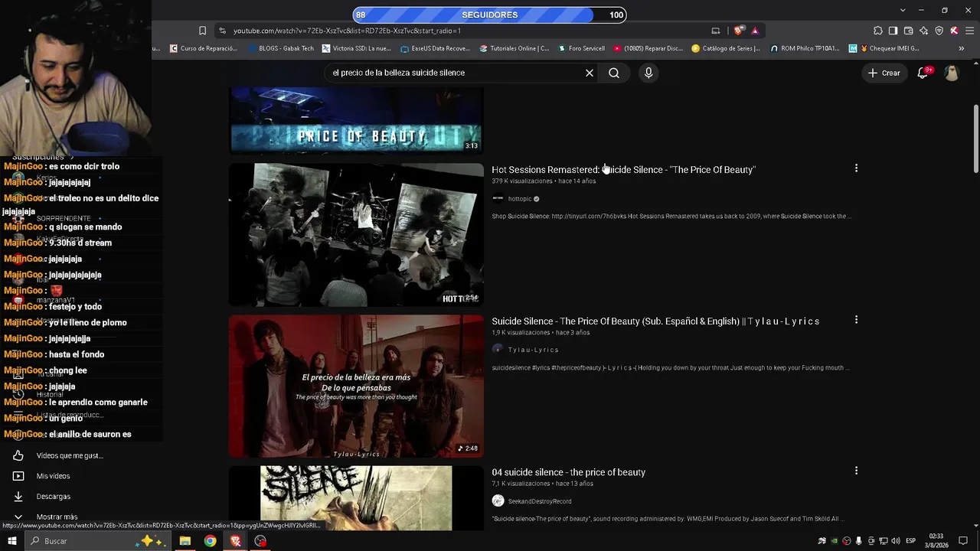
Task: Click the tray network icon
Action: [883, 541]
